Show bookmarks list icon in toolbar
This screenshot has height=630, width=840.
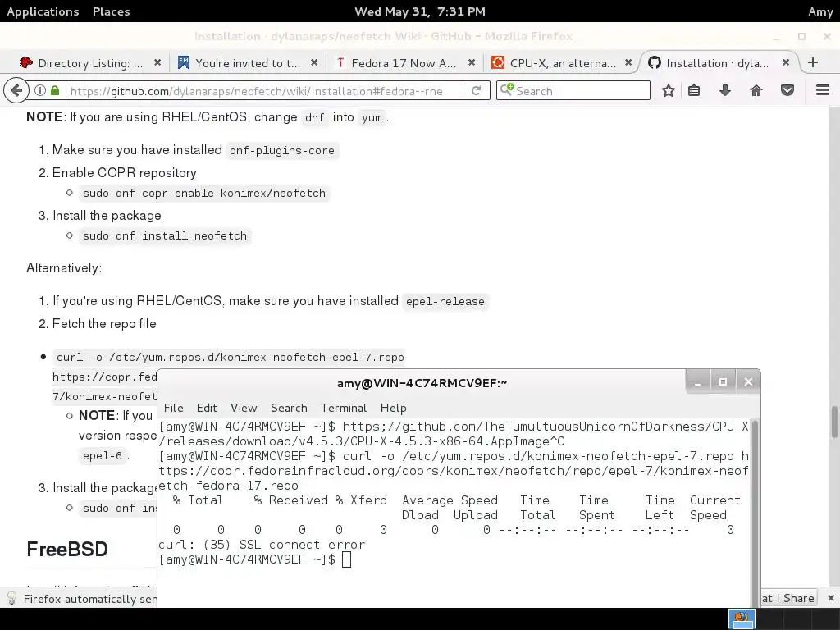694,90
